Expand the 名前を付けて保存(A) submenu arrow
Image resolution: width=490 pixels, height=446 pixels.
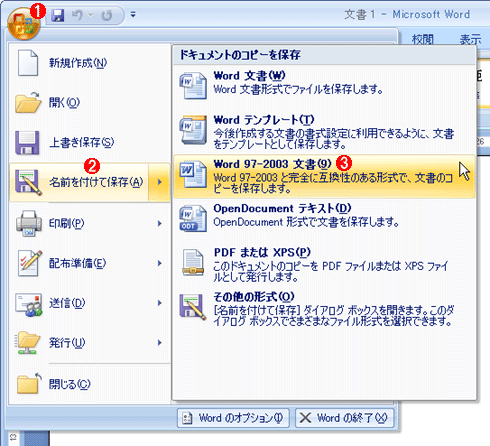160,182
